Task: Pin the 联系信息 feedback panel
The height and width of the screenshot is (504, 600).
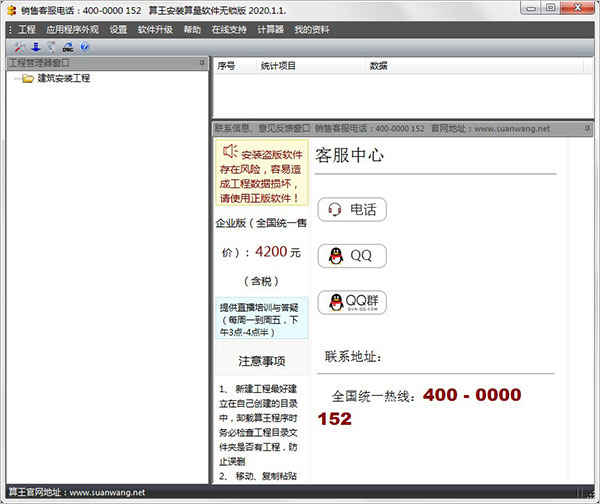Action: pyautogui.click(x=588, y=129)
